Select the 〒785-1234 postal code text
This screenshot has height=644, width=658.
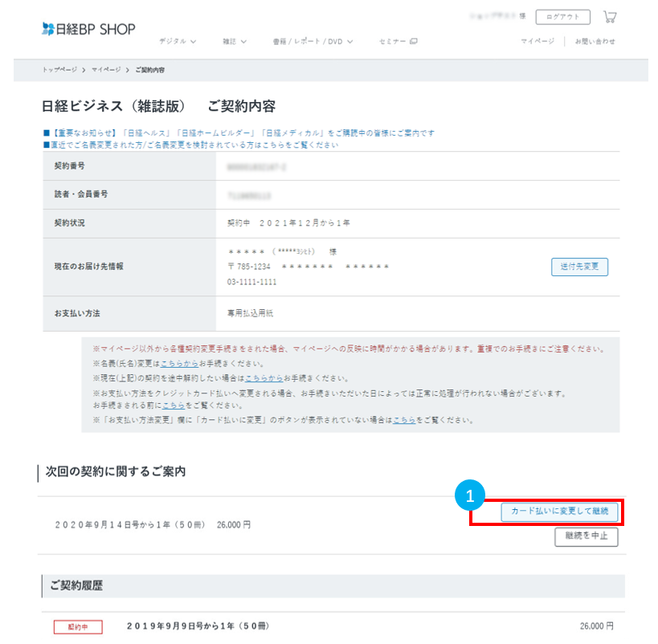click(x=249, y=267)
